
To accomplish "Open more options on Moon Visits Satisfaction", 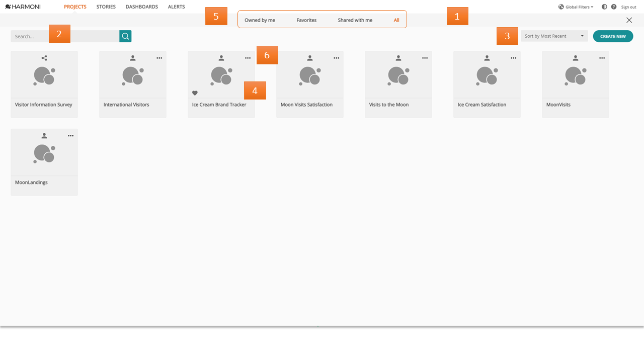I will (x=336, y=58).
